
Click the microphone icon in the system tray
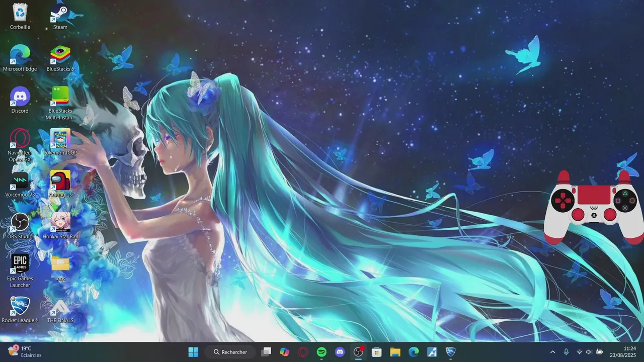tap(566, 352)
